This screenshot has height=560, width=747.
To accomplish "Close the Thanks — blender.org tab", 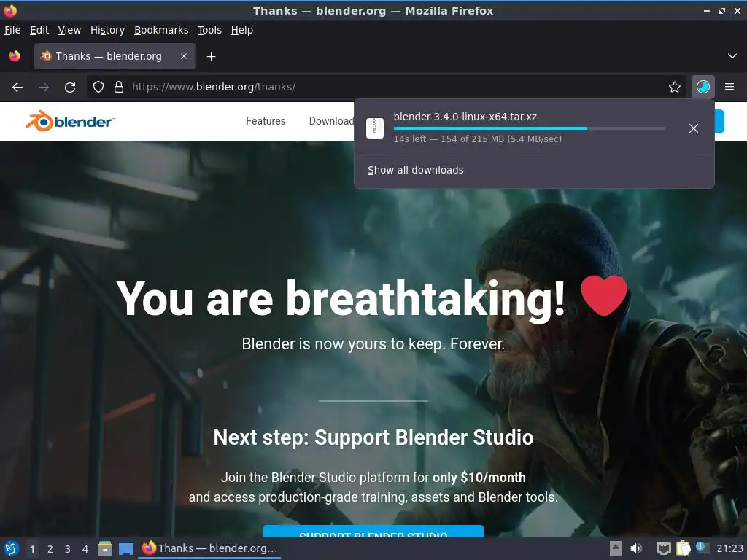I will coord(183,56).
